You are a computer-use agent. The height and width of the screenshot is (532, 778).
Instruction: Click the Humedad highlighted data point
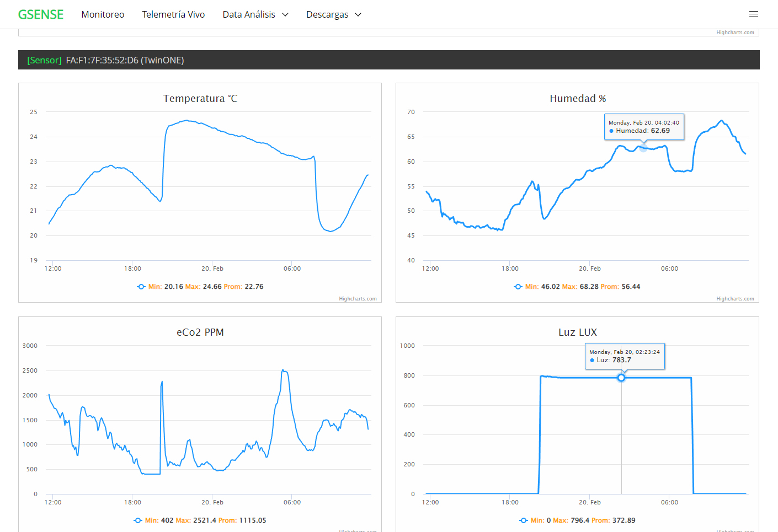pyautogui.click(x=643, y=147)
